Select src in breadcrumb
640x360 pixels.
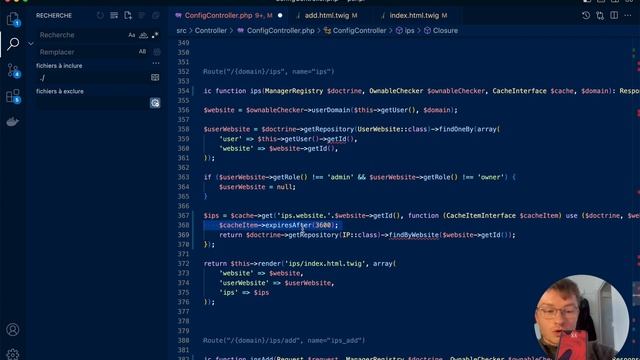[x=181, y=31]
